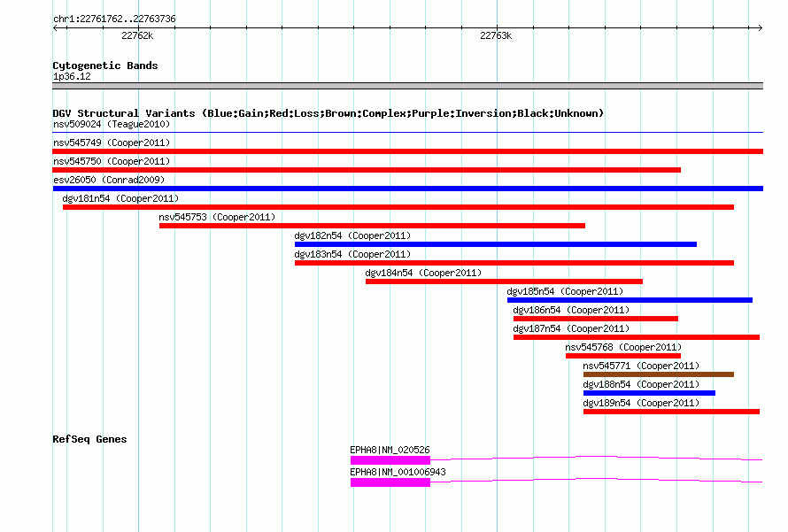Click the dgv186n54 red loss bar

pos(596,319)
